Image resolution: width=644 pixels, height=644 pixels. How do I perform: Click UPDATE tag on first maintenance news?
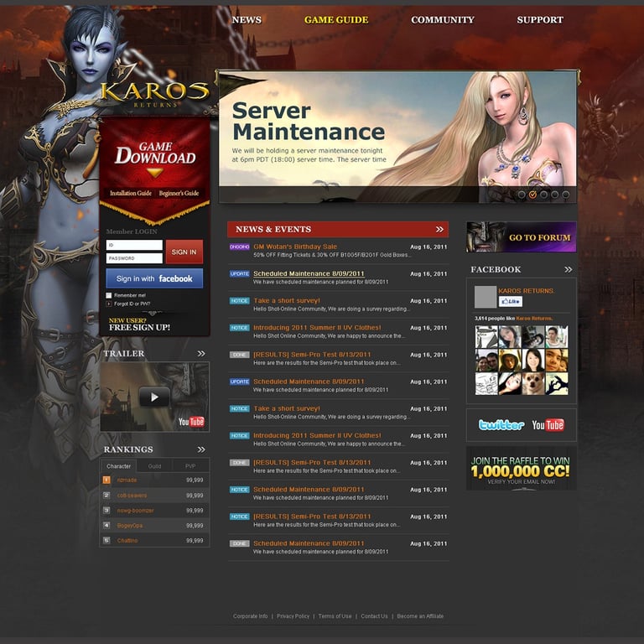(x=240, y=274)
